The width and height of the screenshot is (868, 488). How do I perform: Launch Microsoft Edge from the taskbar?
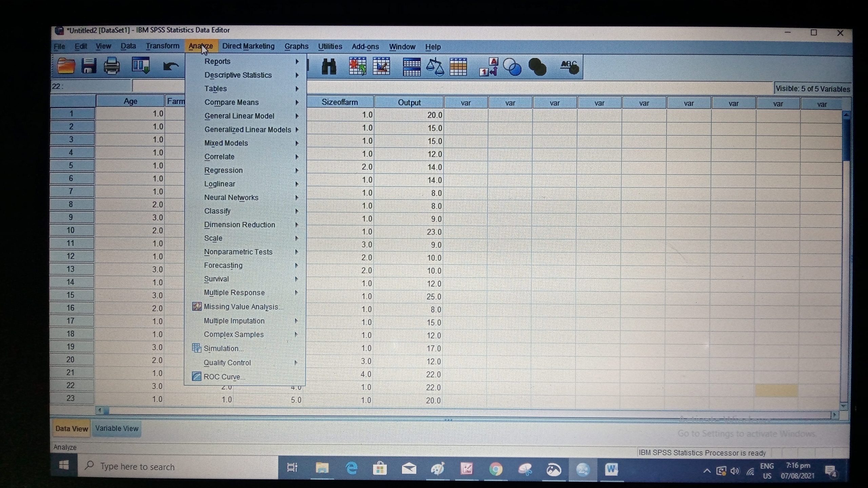[x=351, y=468]
